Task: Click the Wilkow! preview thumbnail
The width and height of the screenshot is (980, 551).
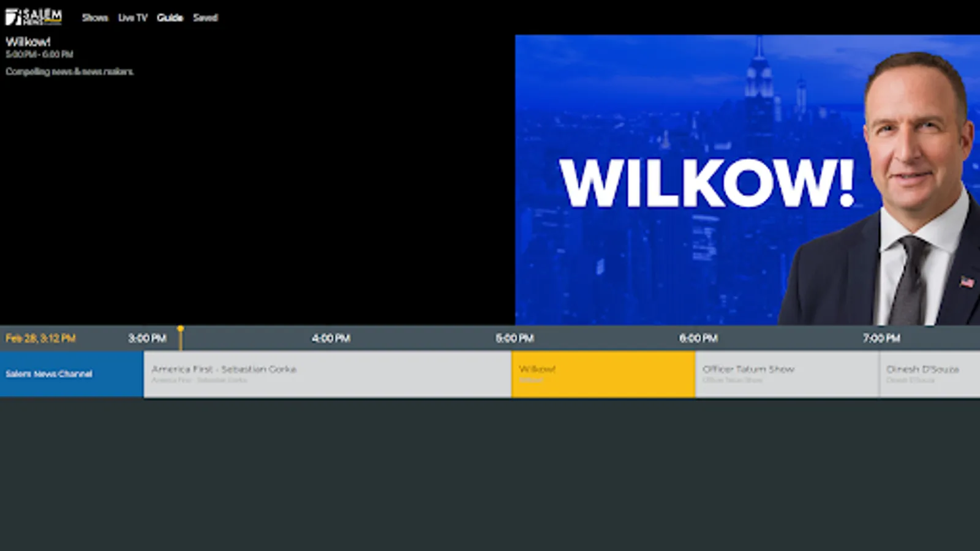Action: click(x=747, y=180)
